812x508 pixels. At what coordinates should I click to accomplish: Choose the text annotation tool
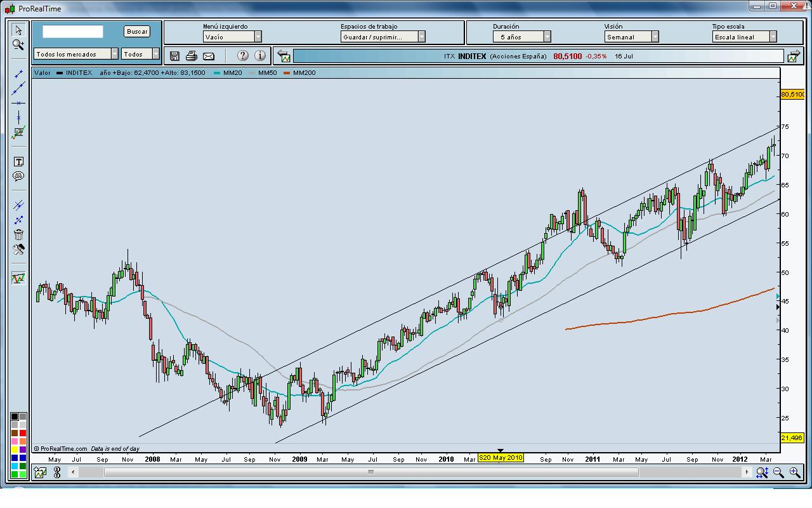coord(18,162)
